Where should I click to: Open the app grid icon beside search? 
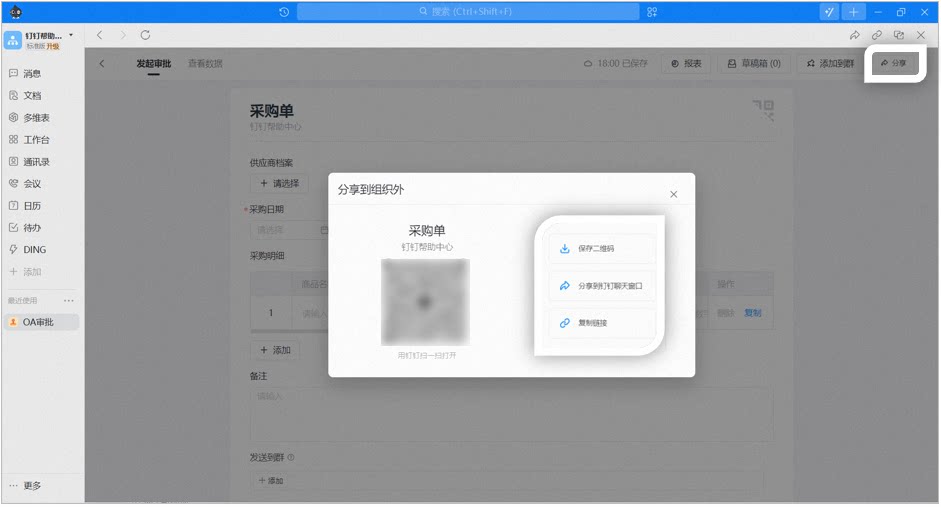pyautogui.click(x=652, y=11)
